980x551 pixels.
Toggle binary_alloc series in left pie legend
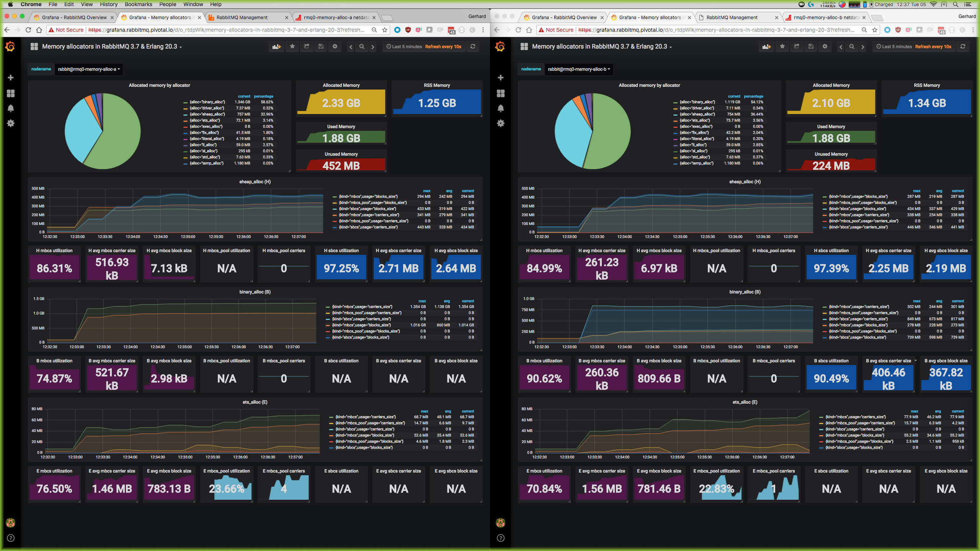coord(207,102)
